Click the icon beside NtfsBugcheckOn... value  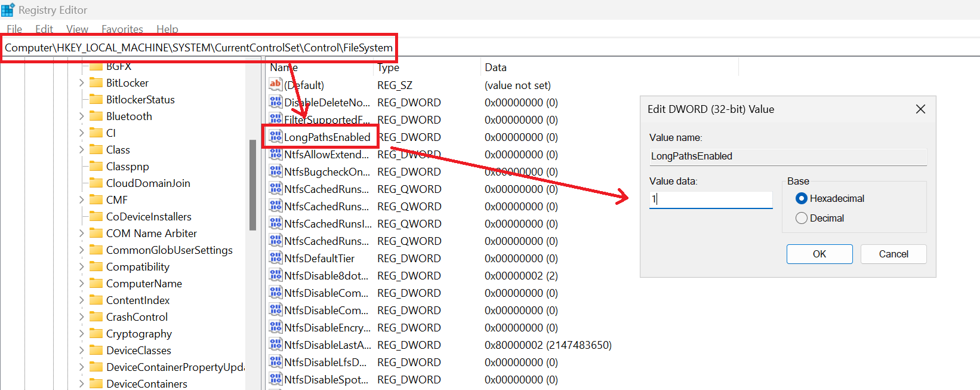pos(275,171)
